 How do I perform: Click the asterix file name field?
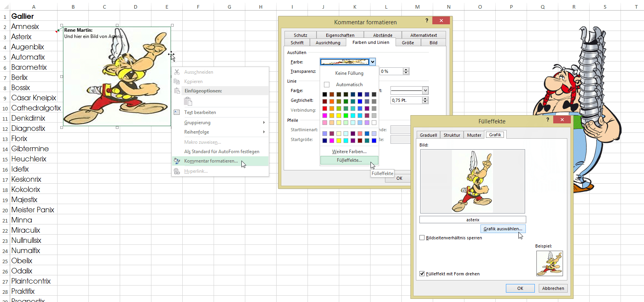pos(473,220)
